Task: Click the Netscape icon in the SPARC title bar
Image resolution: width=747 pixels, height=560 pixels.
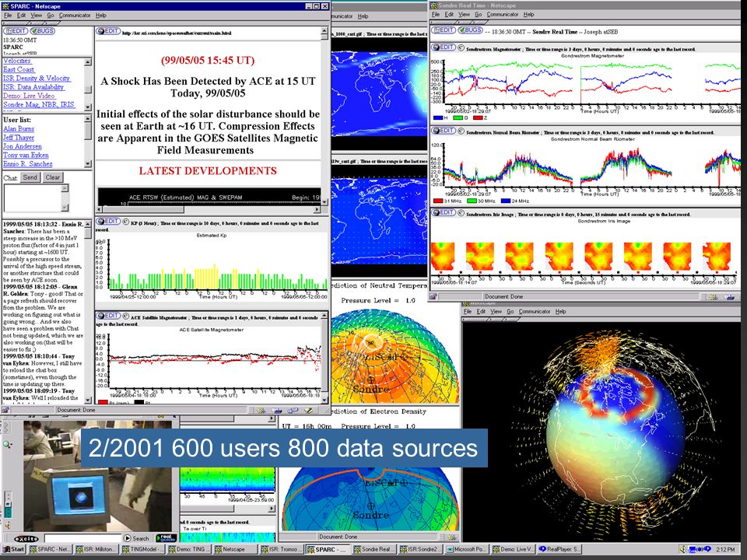Action: [5, 6]
